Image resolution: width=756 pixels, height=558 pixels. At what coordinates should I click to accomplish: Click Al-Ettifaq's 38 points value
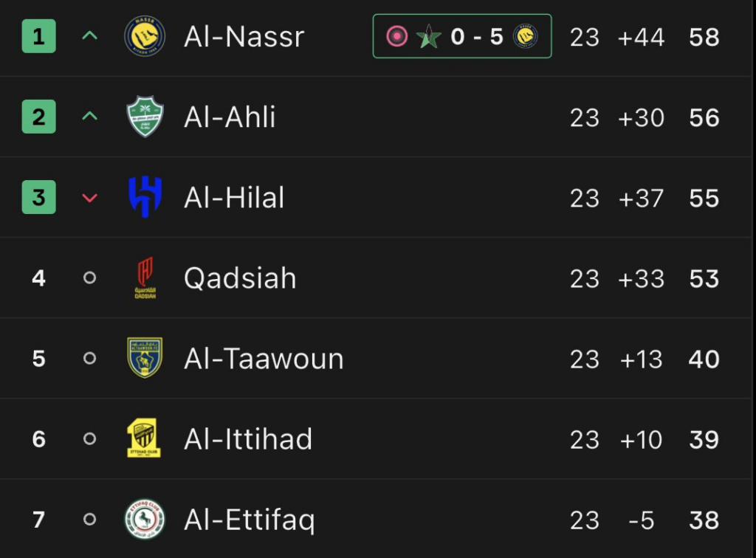pos(704,520)
